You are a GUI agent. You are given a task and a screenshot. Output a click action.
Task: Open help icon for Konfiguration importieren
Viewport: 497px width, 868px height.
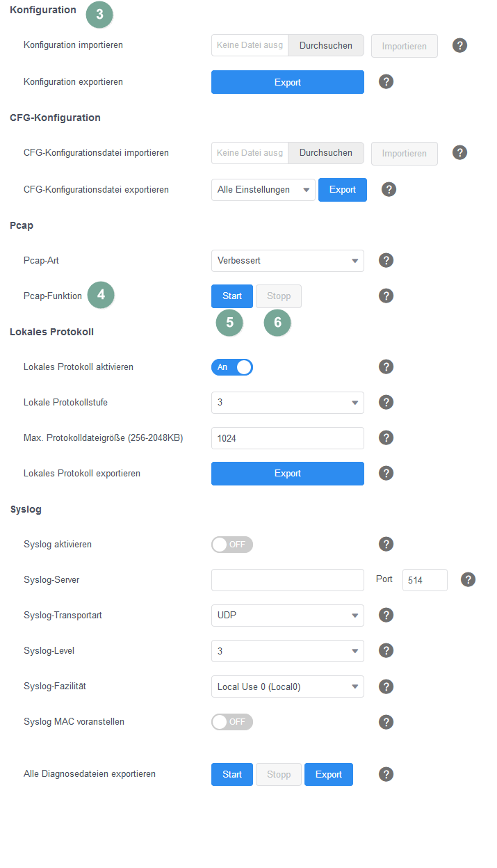click(459, 46)
